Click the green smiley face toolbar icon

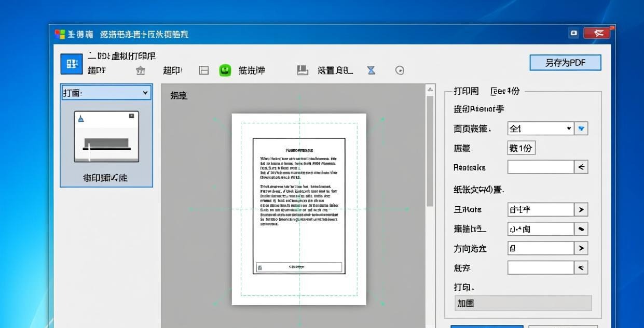(225, 70)
